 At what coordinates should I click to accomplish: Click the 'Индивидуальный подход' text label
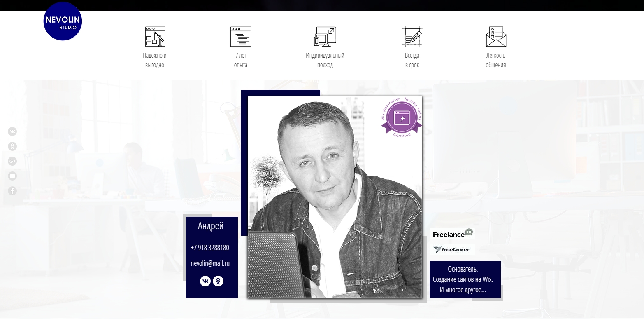325,60
